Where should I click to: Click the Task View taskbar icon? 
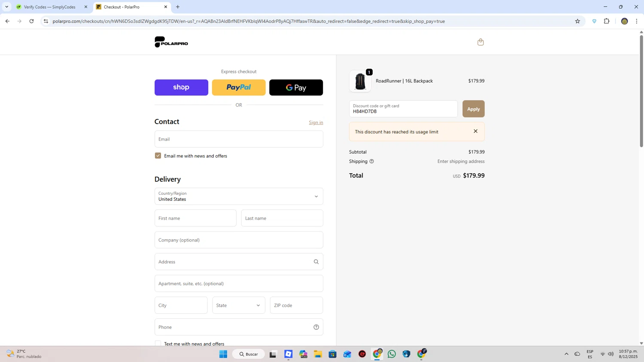[x=273, y=354]
